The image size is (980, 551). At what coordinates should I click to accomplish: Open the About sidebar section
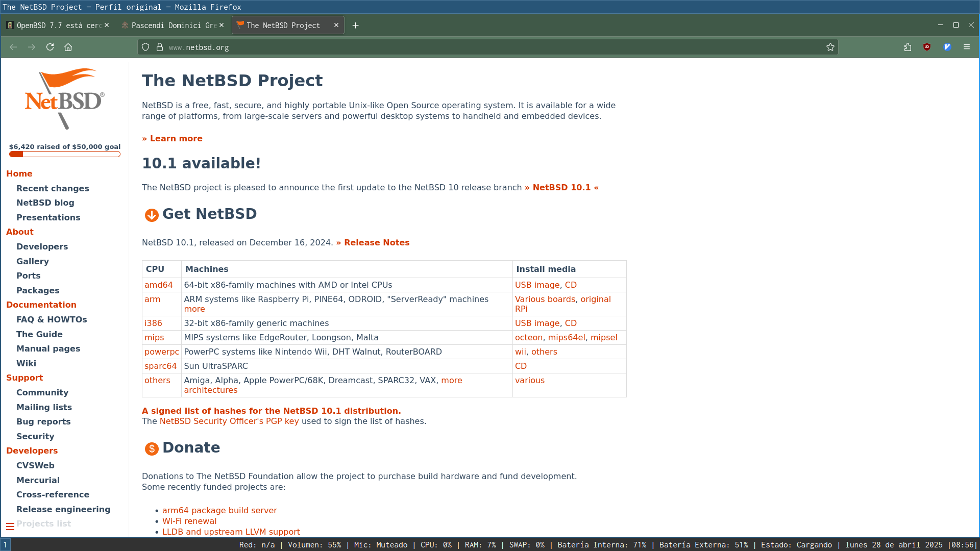20,232
